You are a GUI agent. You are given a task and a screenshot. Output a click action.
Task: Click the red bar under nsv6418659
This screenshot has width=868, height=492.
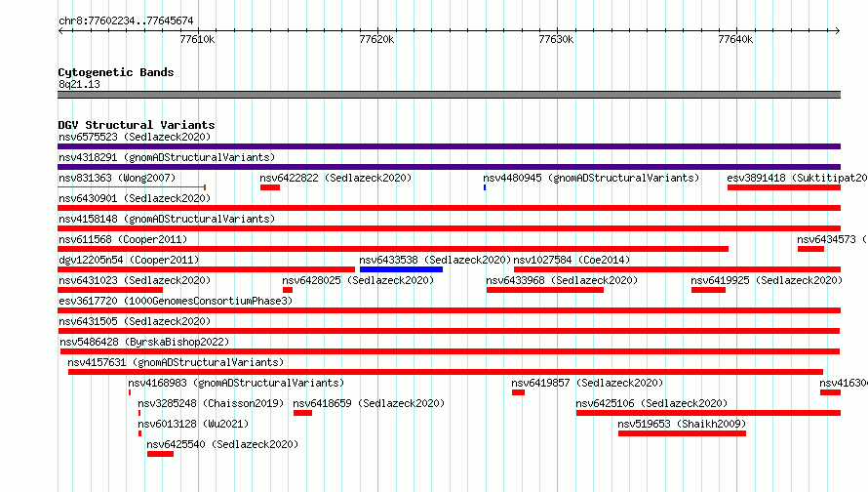(302, 413)
